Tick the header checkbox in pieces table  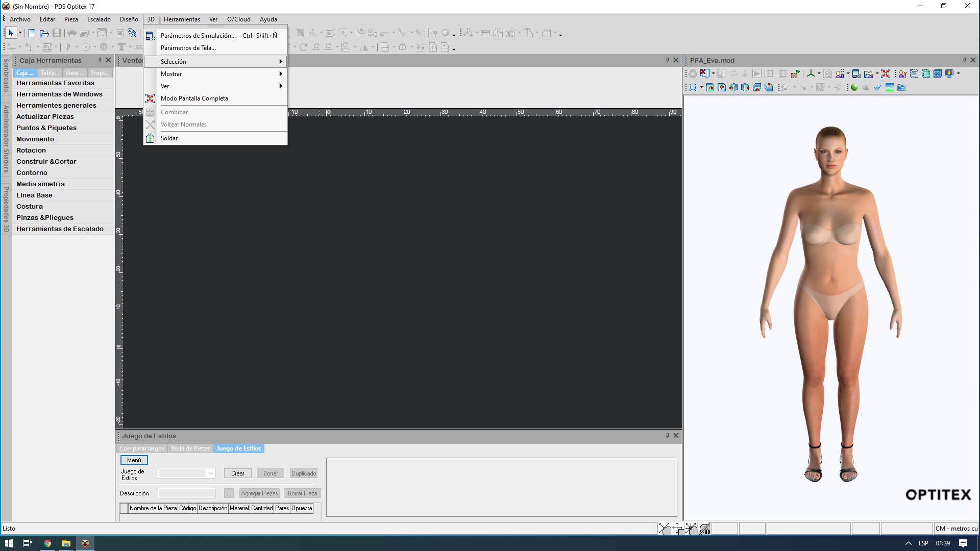click(x=124, y=508)
